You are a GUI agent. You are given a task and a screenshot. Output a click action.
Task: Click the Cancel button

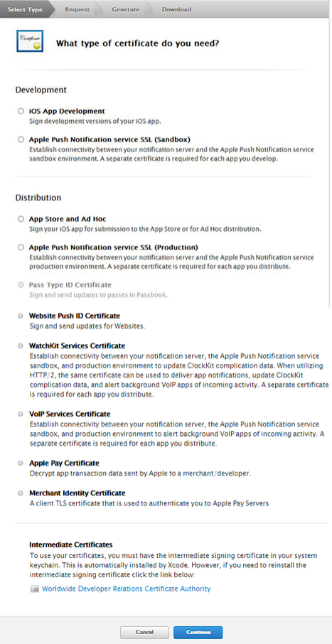144,632
